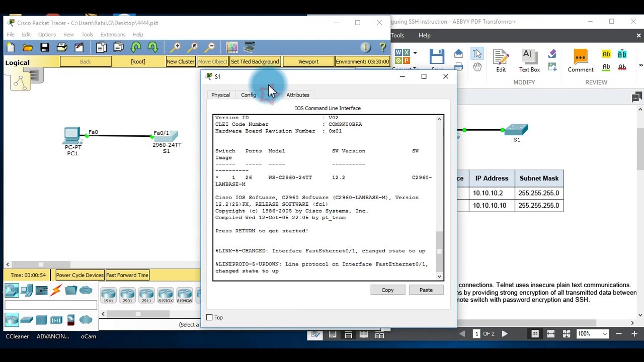644x362 pixels.
Task: Click the yellow Help question mark icon
Action: 382,47
